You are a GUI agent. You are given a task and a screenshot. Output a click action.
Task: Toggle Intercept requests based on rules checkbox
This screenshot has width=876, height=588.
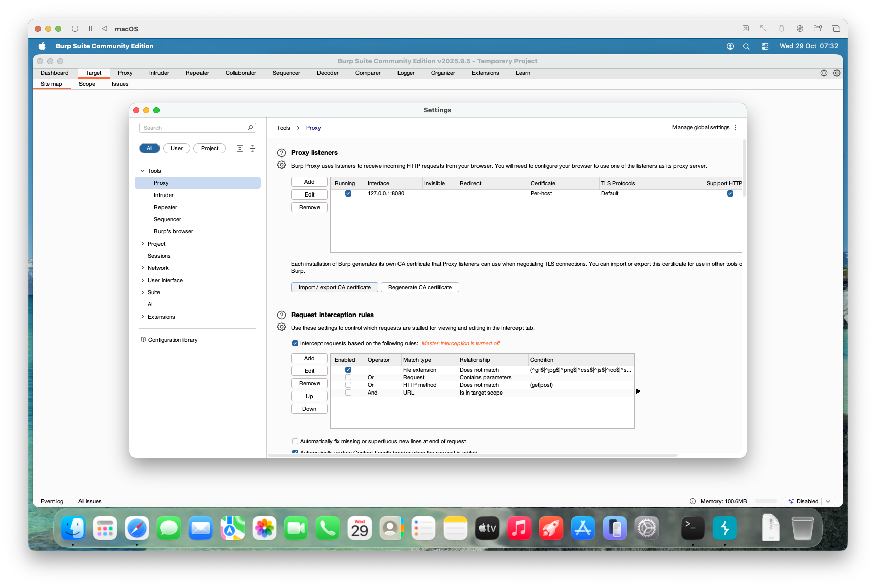295,343
